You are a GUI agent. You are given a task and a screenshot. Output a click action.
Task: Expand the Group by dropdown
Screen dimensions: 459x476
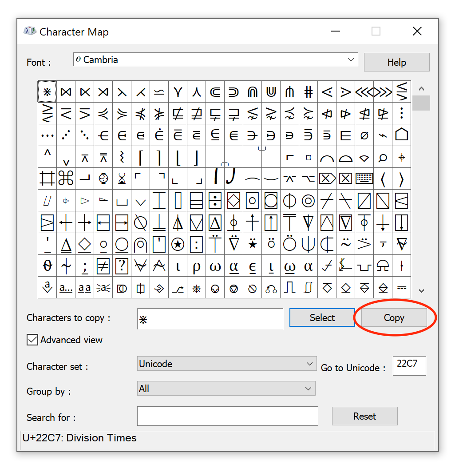[x=309, y=388]
